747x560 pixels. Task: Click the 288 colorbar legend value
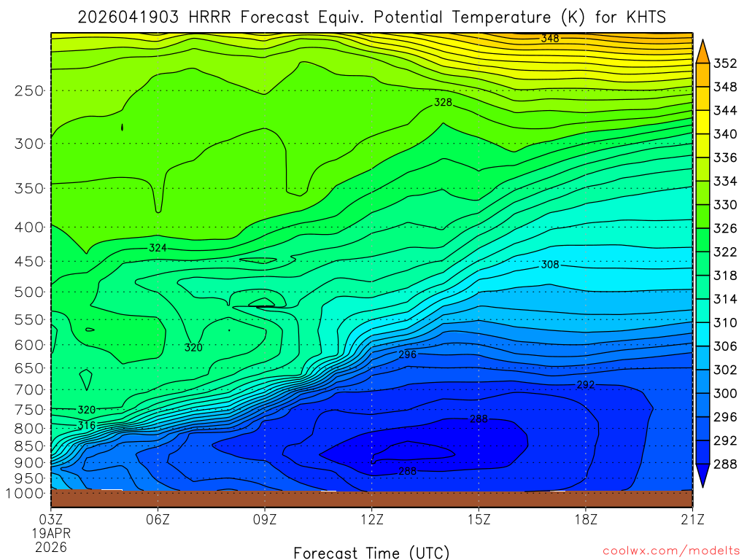[725, 464]
